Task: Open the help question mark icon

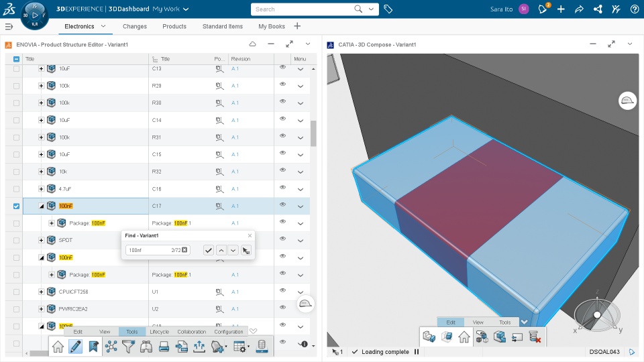Action: 634,9
